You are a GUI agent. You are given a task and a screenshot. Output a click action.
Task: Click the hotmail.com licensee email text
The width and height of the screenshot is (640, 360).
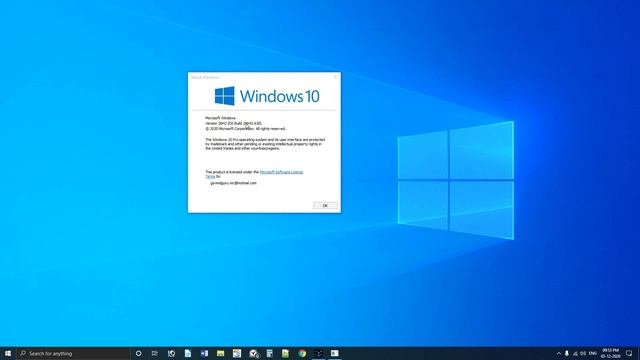(233, 183)
